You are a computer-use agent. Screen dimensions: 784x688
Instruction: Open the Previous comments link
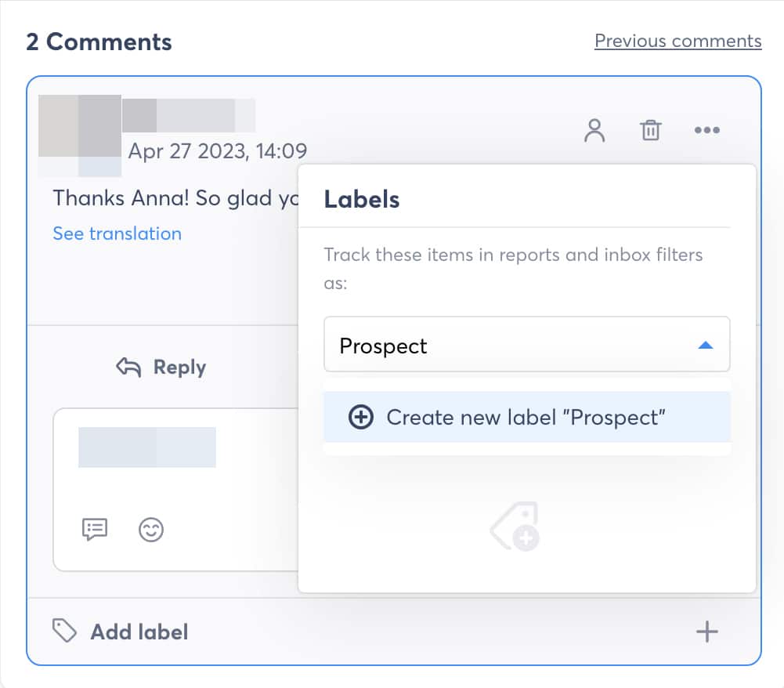[677, 41]
